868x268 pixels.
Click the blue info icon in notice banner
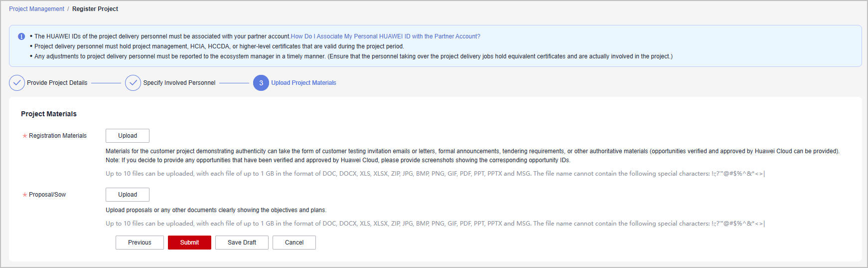(x=21, y=36)
